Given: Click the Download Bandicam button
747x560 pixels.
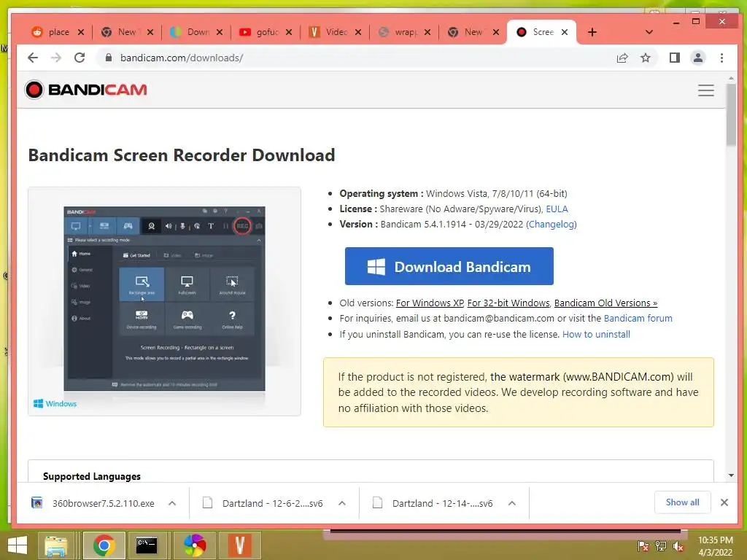Looking at the screenshot, I should pyautogui.click(x=449, y=266).
